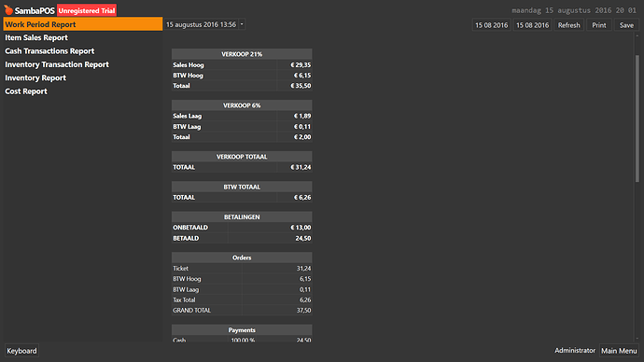Screen dimensions: 644x362
Task: Open the on-screen Keyboard
Action: tap(21, 351)
